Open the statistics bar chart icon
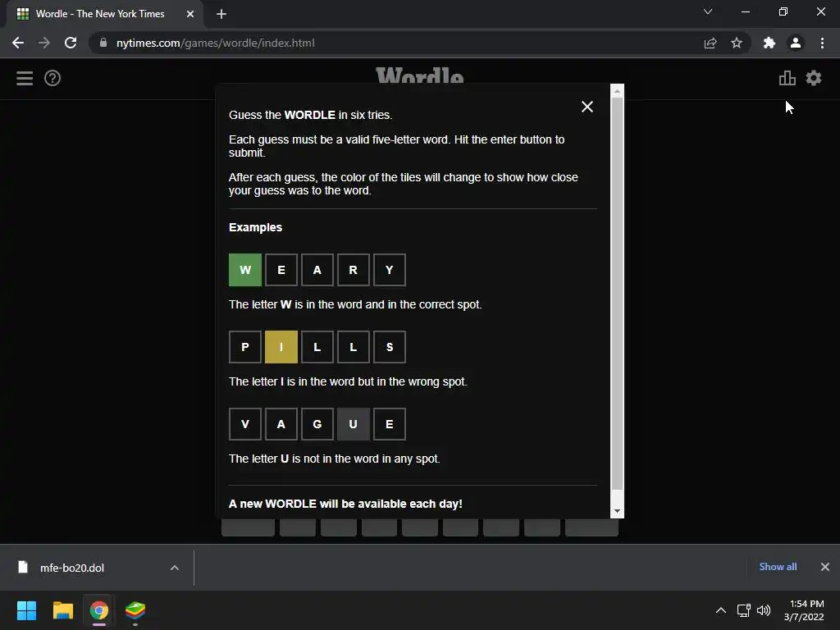 click(787, 78)
